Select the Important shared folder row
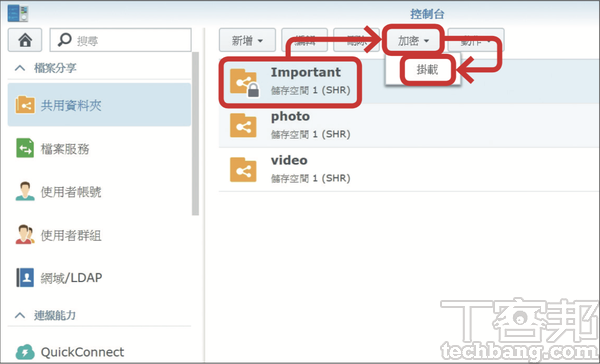The width and height of the screenshot is (600, 364). click(x=409, y=82)
